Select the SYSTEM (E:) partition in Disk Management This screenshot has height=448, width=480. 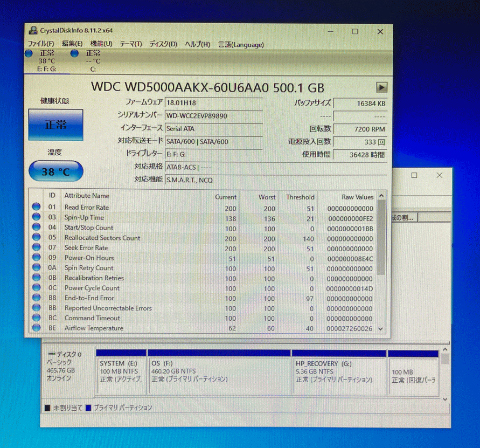[121, 373]
